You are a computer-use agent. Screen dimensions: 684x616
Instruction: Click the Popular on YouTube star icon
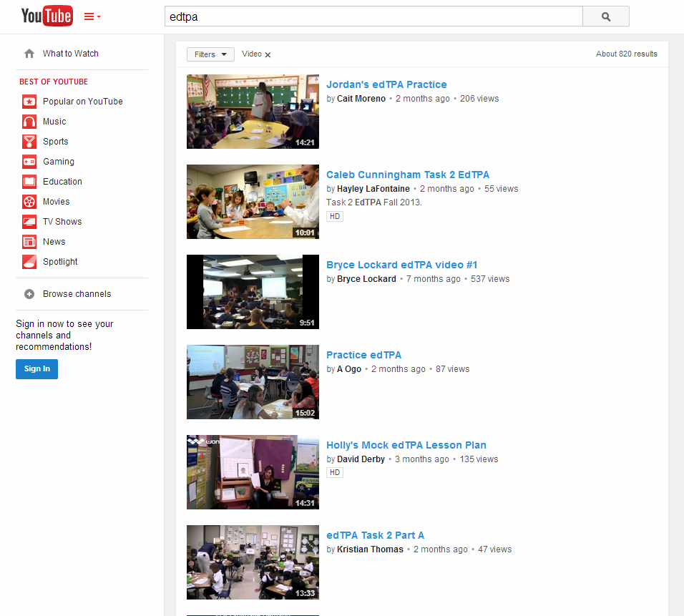pyautogui.click(x=29, y=102)
